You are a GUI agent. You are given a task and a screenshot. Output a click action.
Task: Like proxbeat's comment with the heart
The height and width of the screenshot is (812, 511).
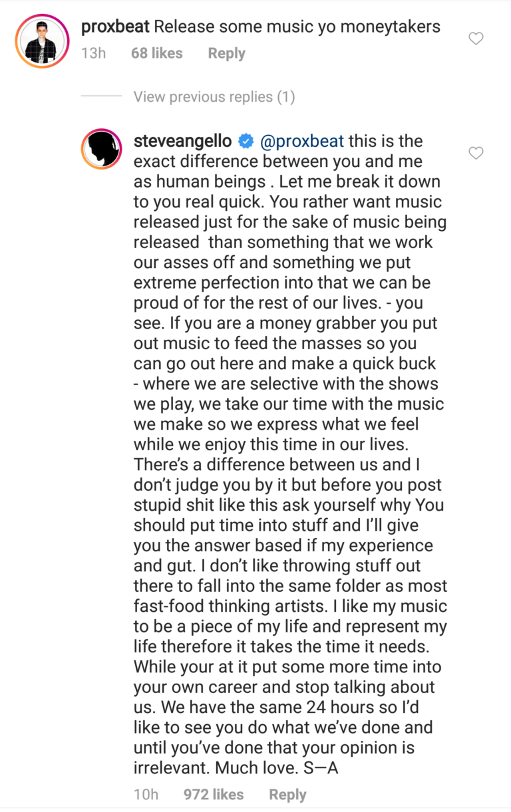click(476, 39)
